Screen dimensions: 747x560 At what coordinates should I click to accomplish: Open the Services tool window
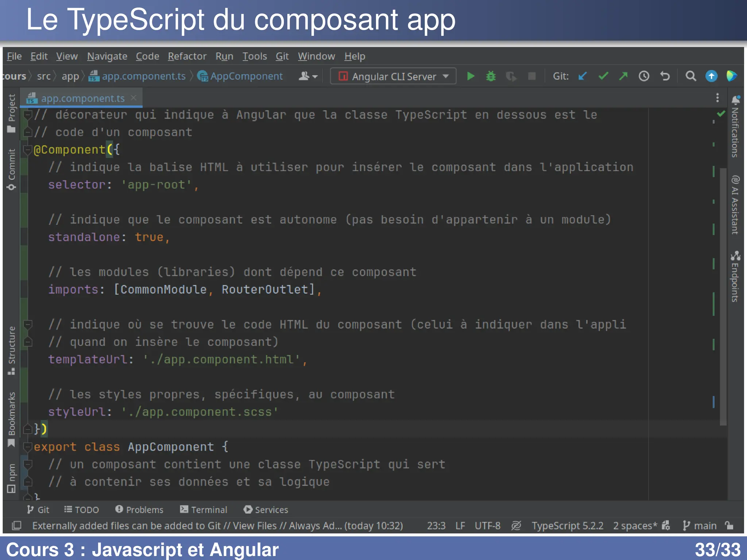(266, 510)
